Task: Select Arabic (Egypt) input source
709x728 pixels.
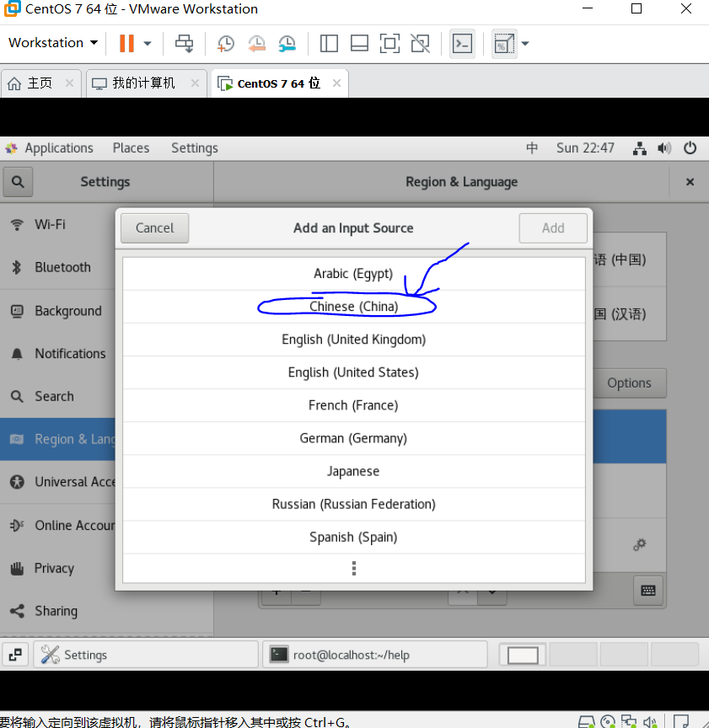Action: tap(353, 274)
